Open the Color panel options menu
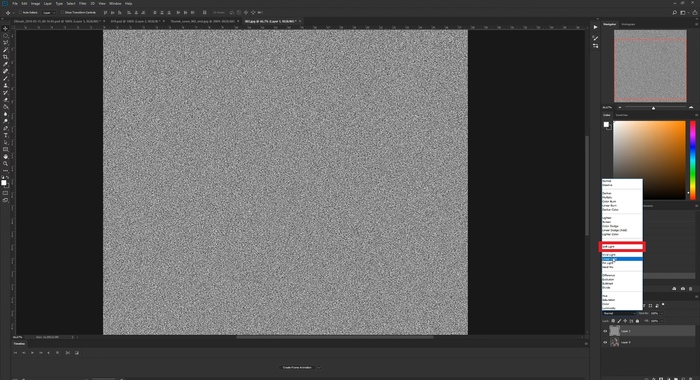 696,115
